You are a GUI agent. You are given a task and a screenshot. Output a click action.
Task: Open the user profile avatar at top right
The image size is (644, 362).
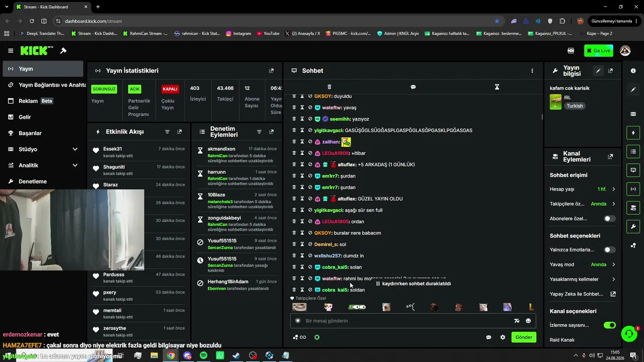pos(625,51)
